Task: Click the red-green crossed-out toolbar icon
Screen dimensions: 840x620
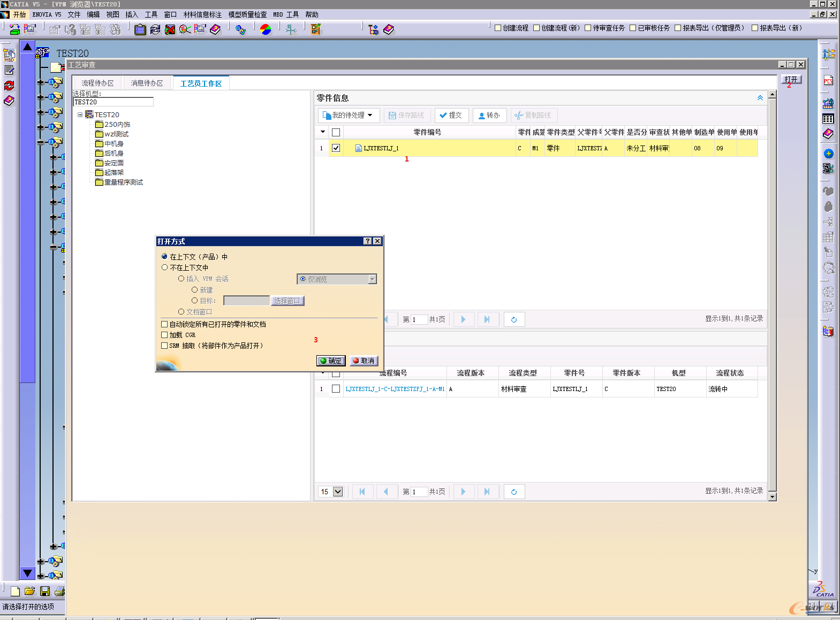Action: point(170,29)
